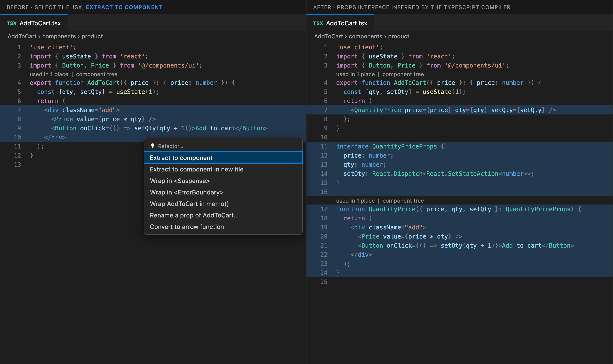Click 'used in 1 place' code lens in the left pane

(x=49, y=74)
